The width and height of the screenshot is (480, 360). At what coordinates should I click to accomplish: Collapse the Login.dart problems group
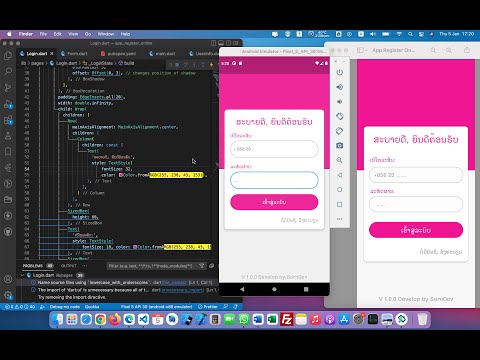pos(22,275)
